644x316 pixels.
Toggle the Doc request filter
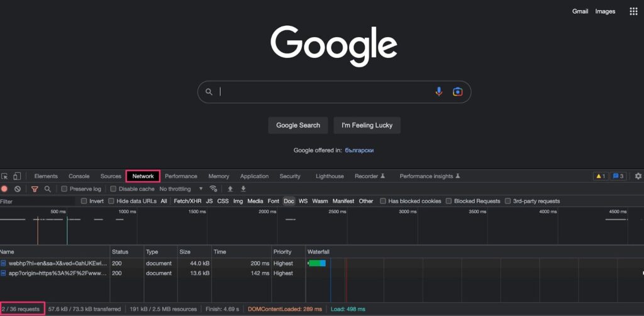pos(289,201)
